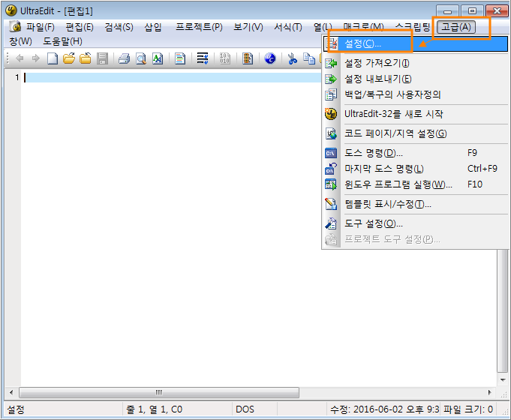The width and height of the screenshot is (511, 420).
Task: Click the 파일 크기: 0 status entry
Action: (x=468, y=409)
